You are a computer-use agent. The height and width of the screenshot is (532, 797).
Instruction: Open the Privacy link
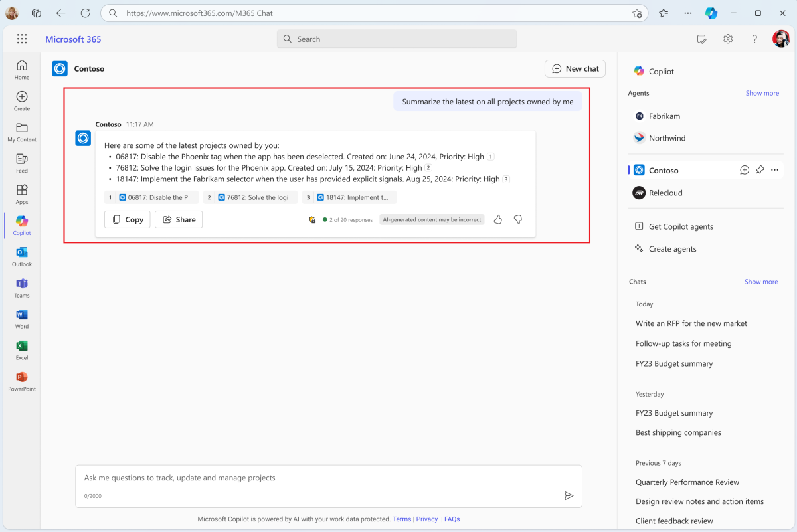click(427, 519)
